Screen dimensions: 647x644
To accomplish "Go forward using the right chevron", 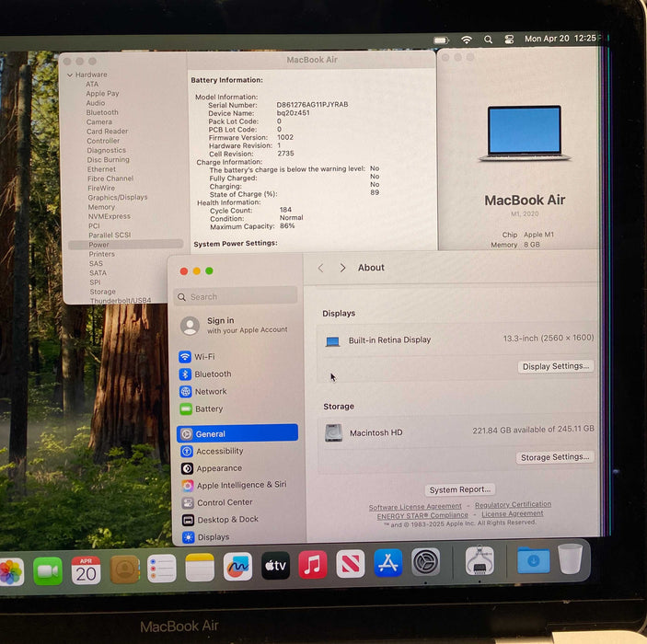I will (x=342, y=268).
